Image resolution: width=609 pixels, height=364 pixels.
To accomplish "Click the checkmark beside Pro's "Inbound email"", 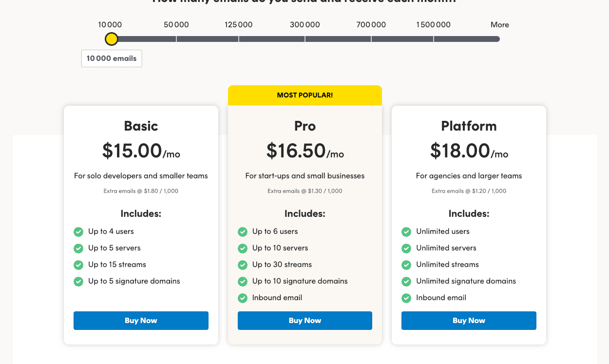I will click(x=243, y=298).
